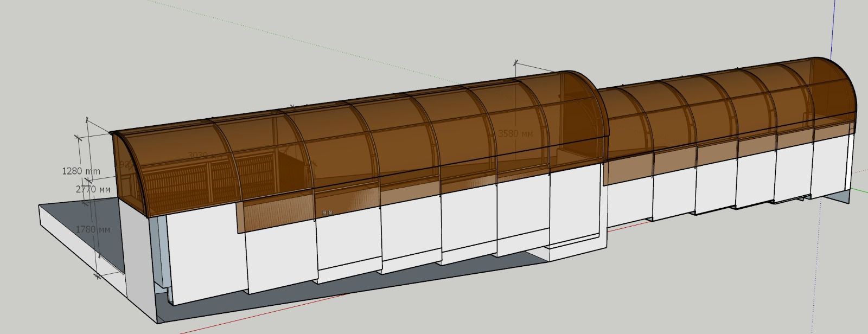Viewport: 868px width, 334px height.
Task: Click the solid green axis at right edge
Action: coord(860,190)
